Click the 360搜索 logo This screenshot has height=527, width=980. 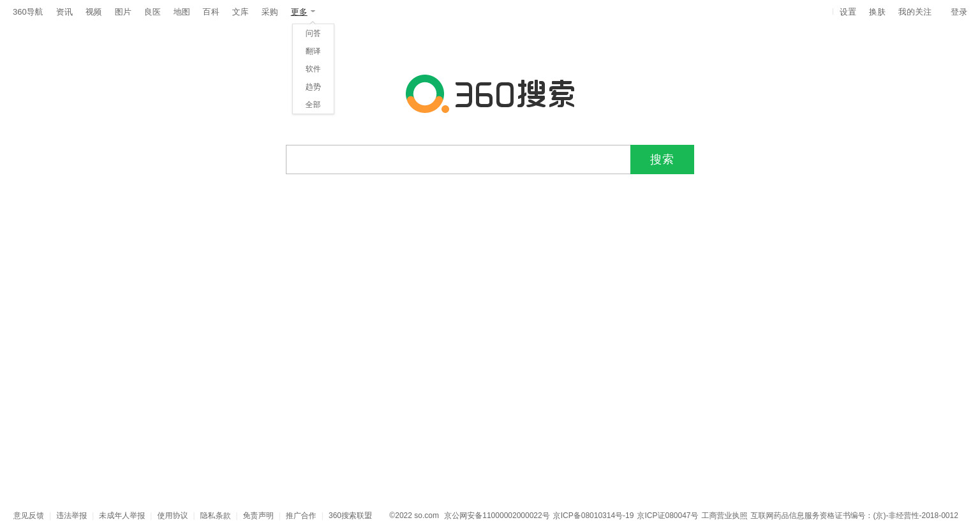(490, 94)
